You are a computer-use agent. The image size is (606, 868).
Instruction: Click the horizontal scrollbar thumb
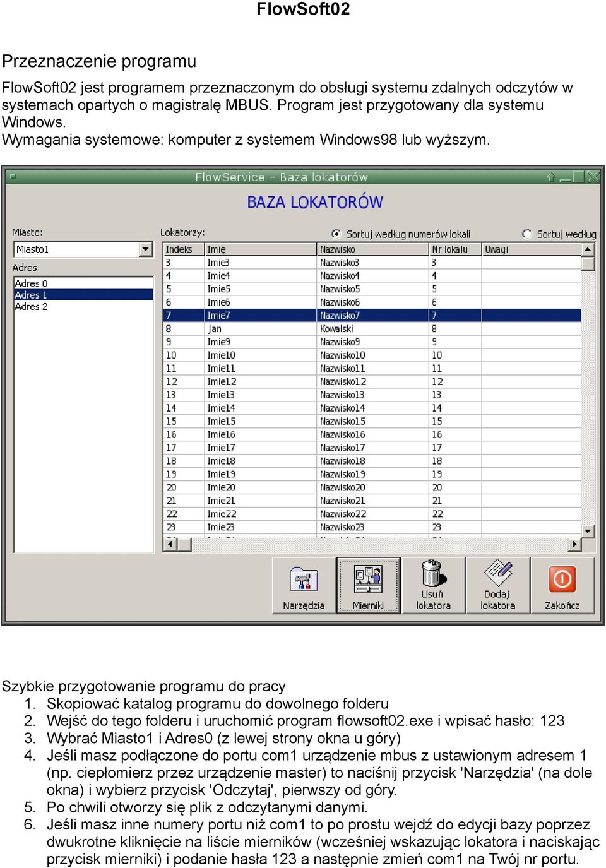184,544
